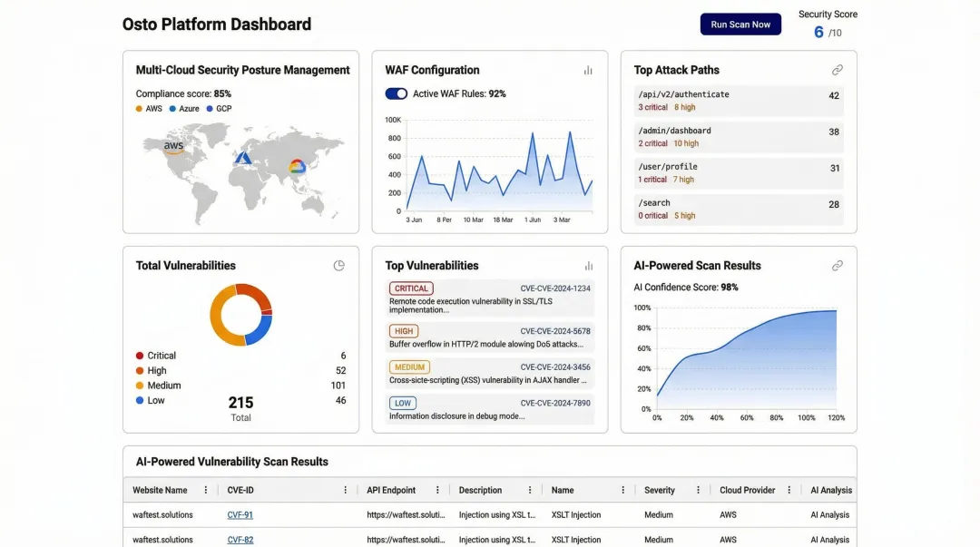Click the link icon on Top Attack Paths card

tap(837, 69)
